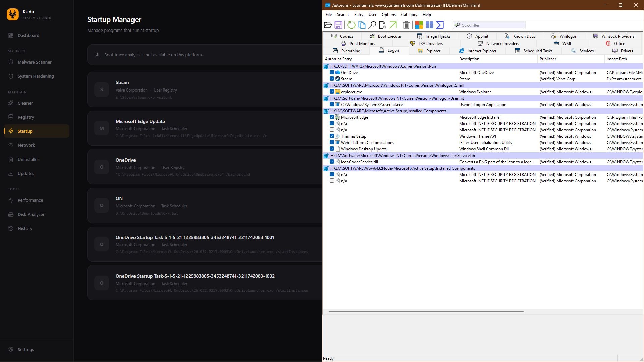The width and height of the screenshot is (644, 362).
Task: Open the User menu in Autoruns
Action: (372, 15)
